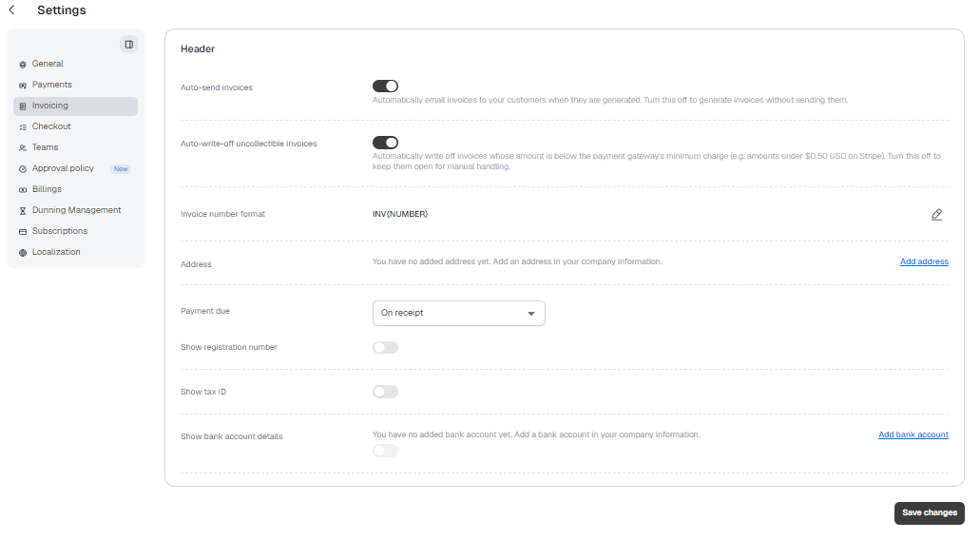Screen dimensions: 980x559
Task: Edit invoice number format with pencil icon
Action: pyautogui.click(x=936, y=215)
